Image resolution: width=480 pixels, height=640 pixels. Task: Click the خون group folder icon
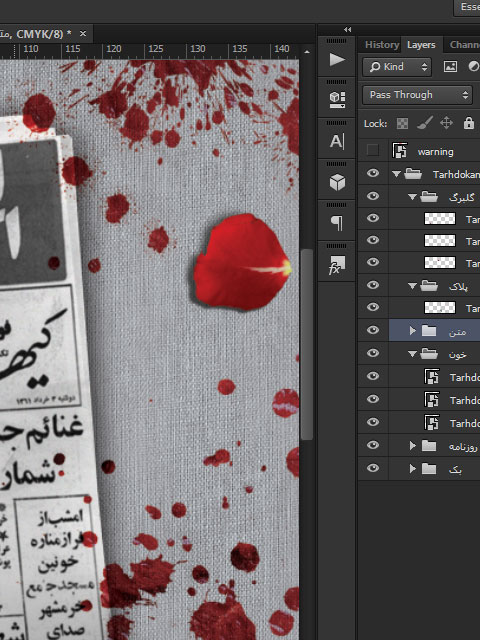pos(429,353)
